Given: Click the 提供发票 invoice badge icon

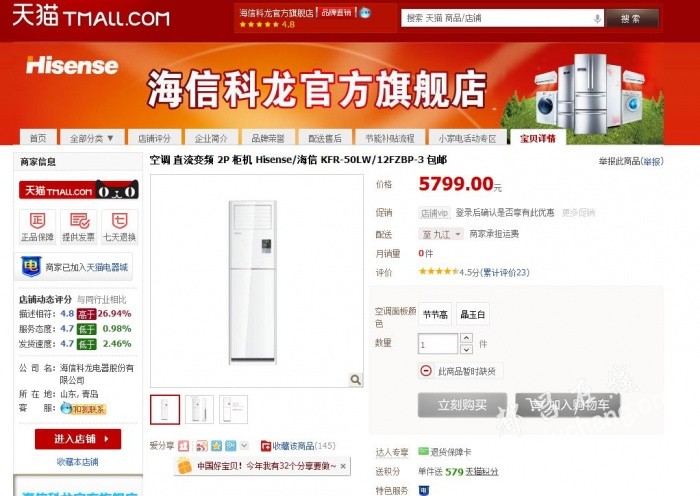Looking at the screenshot, I should pyautogui.click(x=79, y=221).
